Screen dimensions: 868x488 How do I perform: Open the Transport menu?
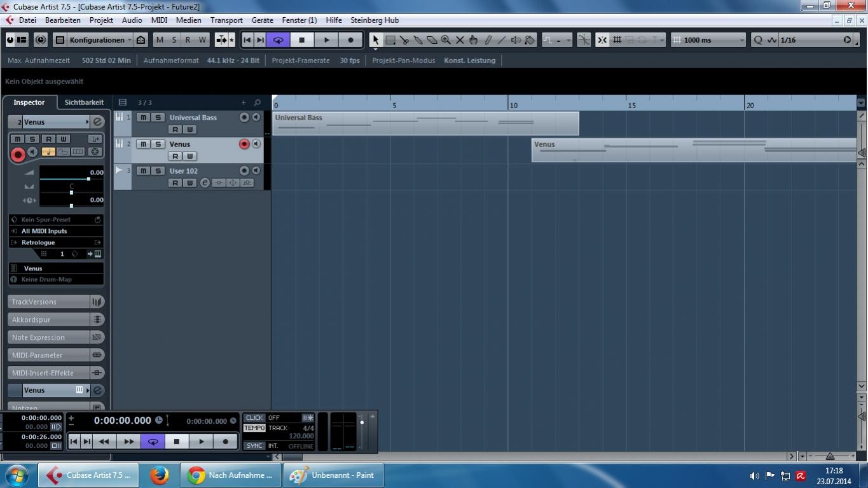coord(226,20)
